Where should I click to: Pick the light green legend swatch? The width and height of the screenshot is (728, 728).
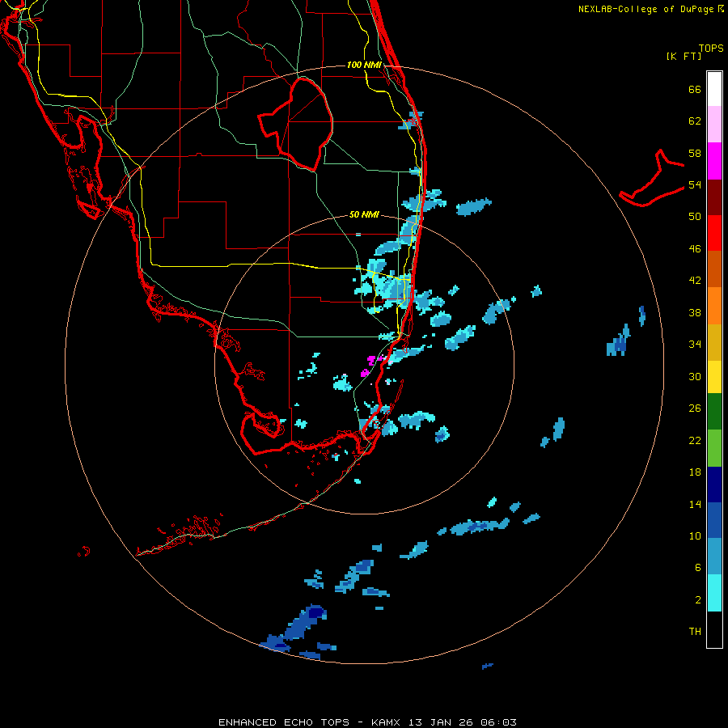[714, 448]
